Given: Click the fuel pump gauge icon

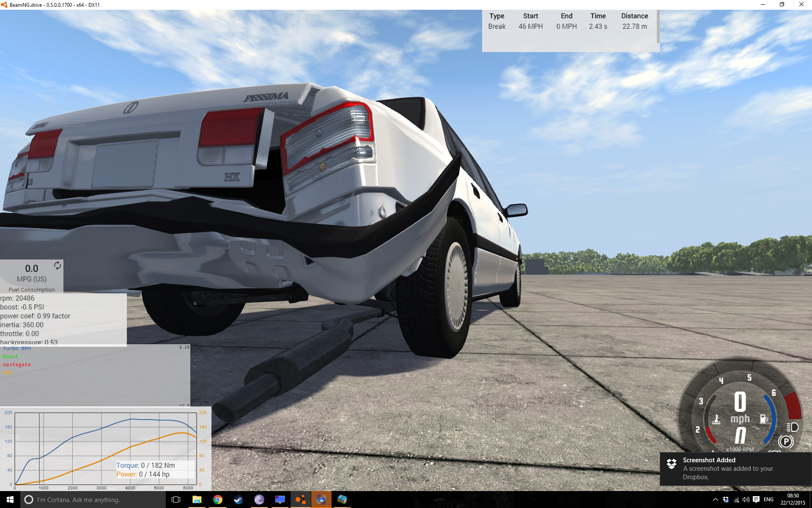Looking at the screenshot, I should 764,419.
